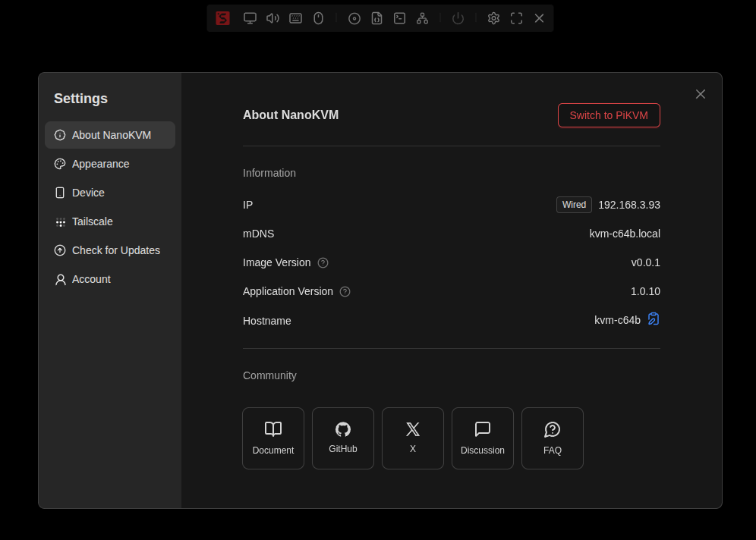Image resolution: width=756 pixels, height=540 pixels.
Task: Open the FAQ community link
Action: coord(553,438)
